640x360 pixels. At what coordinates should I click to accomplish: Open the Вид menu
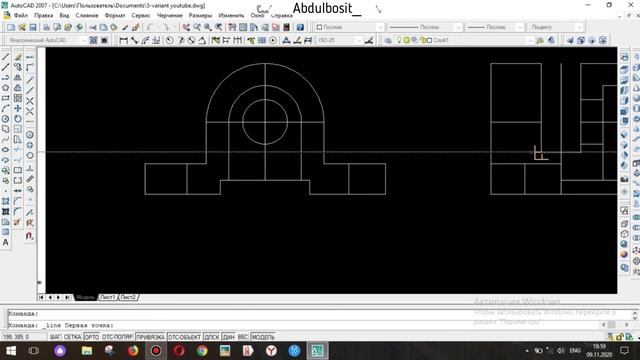pyautogui.click(x=64, y=16)
